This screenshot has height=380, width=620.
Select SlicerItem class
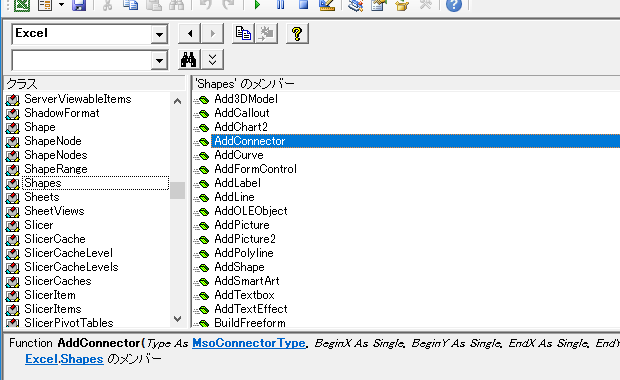tap(50, 295)
